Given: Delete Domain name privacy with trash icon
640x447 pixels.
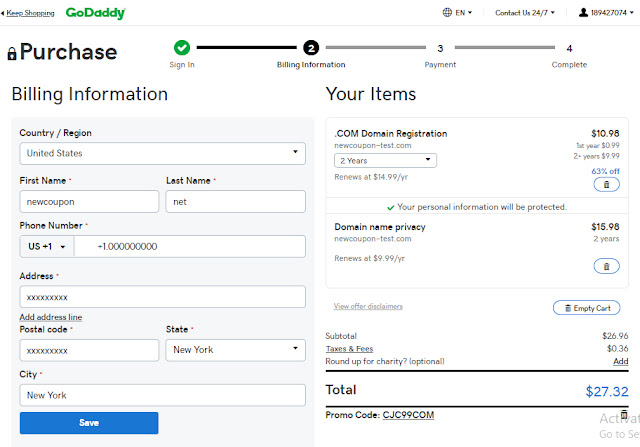Looking at the screenshot, I should [x=606, y=266].
